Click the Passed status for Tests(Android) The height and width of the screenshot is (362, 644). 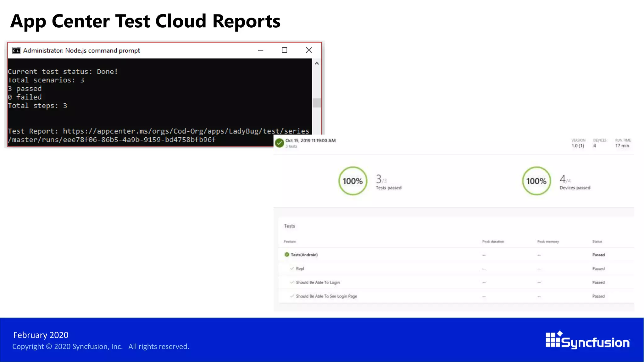[599, 255]
